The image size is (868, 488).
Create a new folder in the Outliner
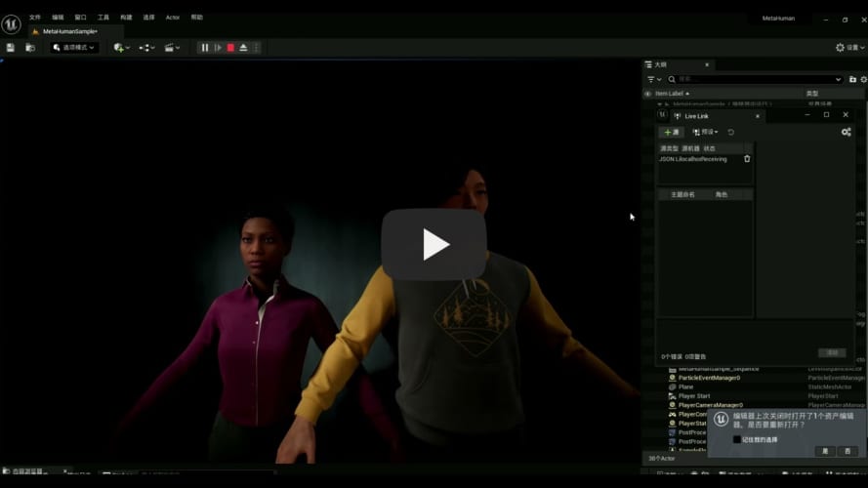tap(852, 79)
